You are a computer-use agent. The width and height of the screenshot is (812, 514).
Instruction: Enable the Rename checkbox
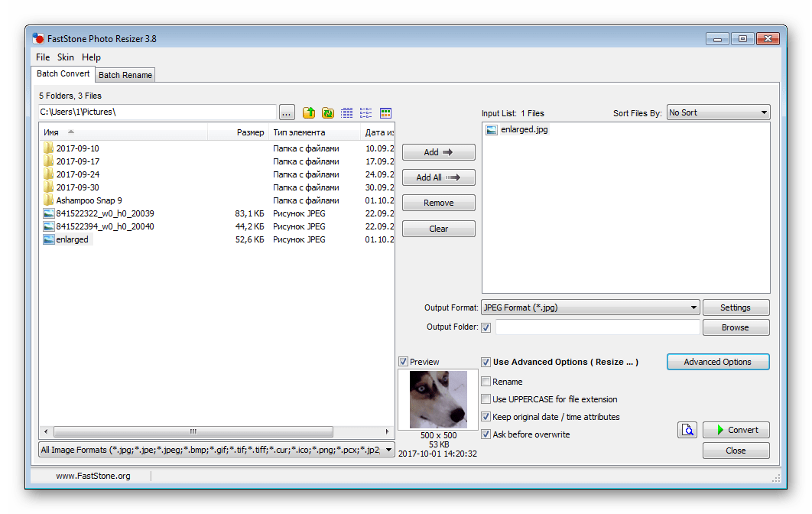pyautogui.click(x=486, y=382)
